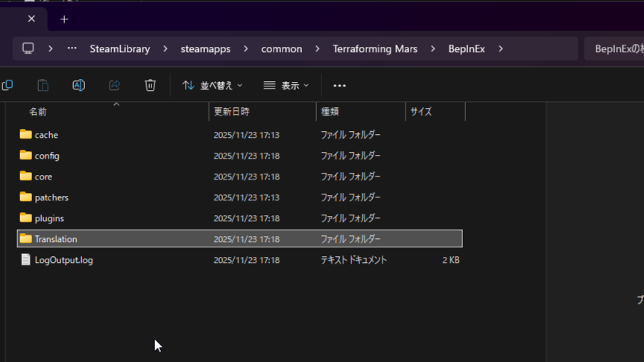The height and width of the screenshot is (362, 644).
Task: Show hidden breadcrumb path ellipsis
Action: (72, 48)
